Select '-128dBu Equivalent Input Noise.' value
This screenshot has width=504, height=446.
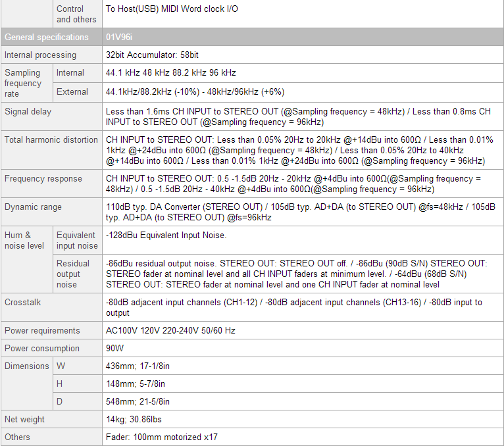pyautogui.click(x=166, y=235)
